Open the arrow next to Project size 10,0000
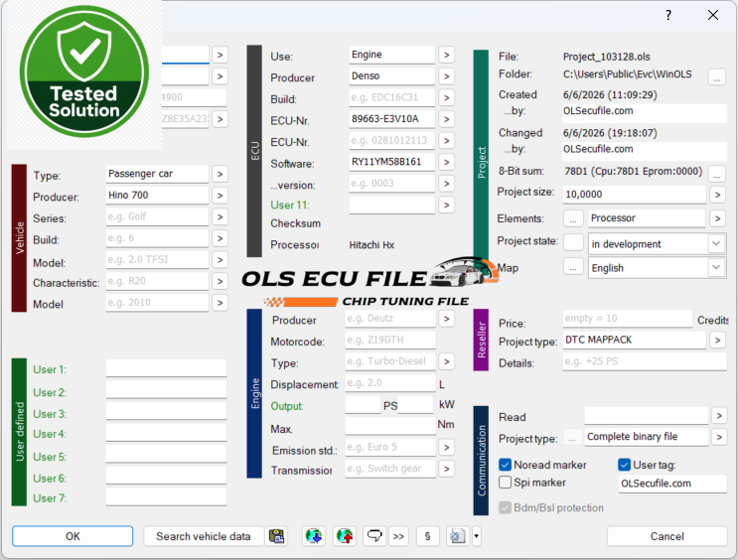Image resolution: width=738 pixels, height=560 pixels. click(717, 195)
